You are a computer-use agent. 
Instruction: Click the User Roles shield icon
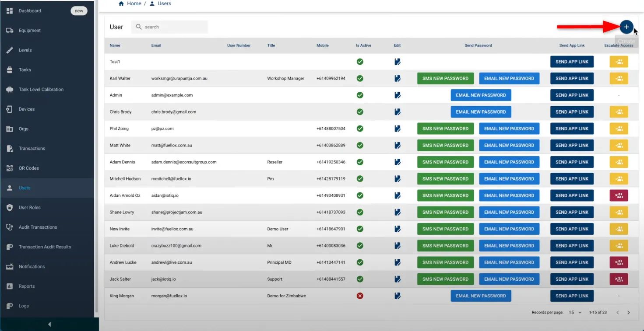(10, 208)
